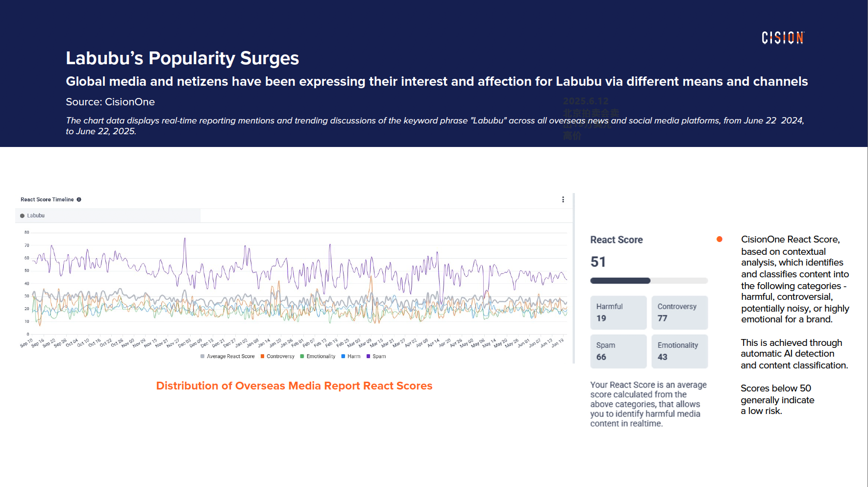The image size is (868, 487).
Task: Click the purple Spam legend square
Action: [368, 357]
